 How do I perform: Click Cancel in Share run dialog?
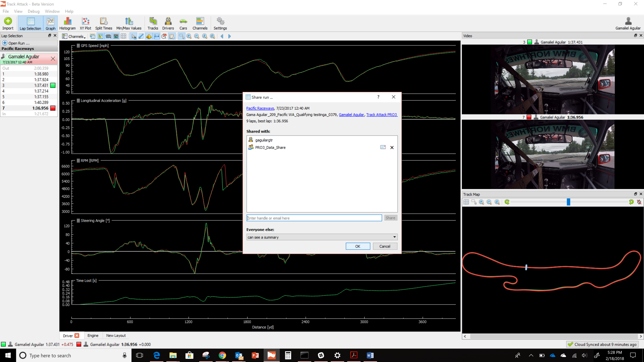tap(385, 246)
